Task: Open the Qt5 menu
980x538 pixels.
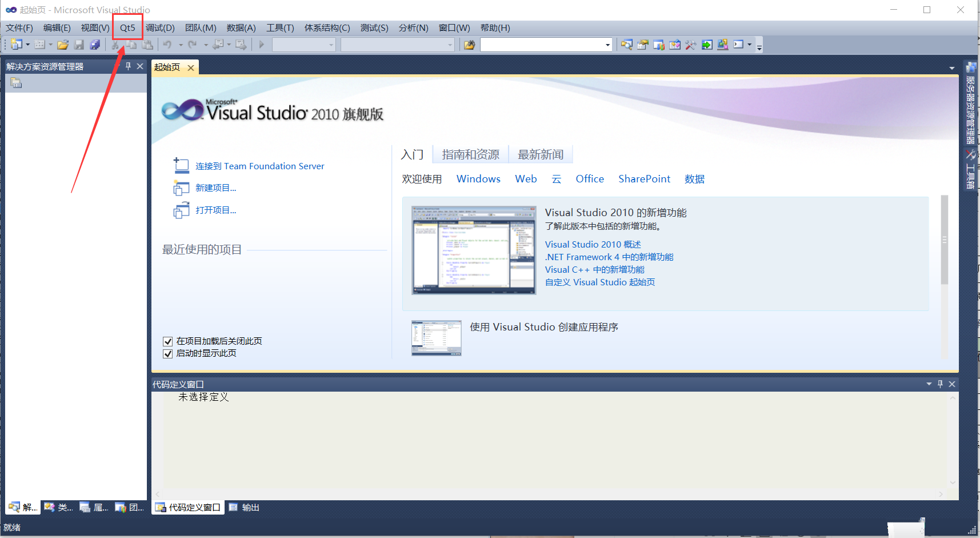Action: (x=127, y=27)
